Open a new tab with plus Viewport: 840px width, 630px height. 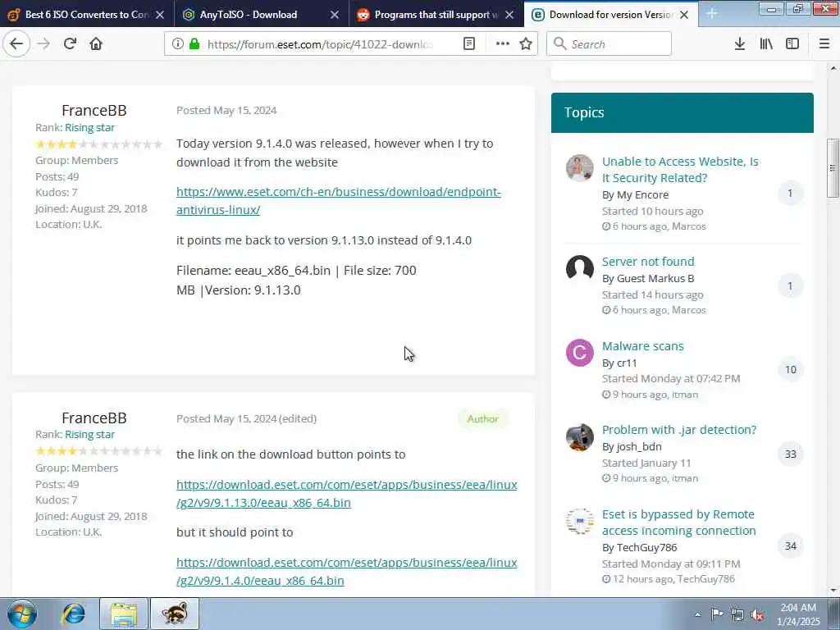pos(712,13)
